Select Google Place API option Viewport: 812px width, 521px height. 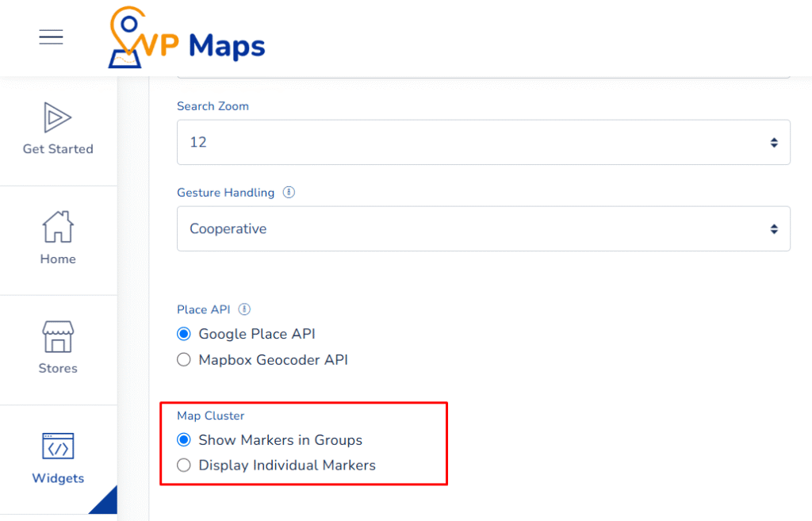pyautogui.click(x=183, y=334)
